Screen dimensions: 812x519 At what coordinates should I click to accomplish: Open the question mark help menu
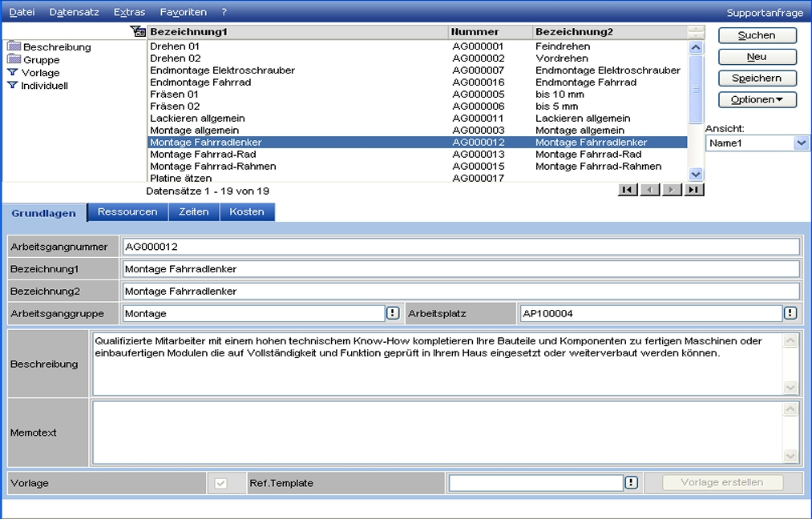[x=224, y=12]
